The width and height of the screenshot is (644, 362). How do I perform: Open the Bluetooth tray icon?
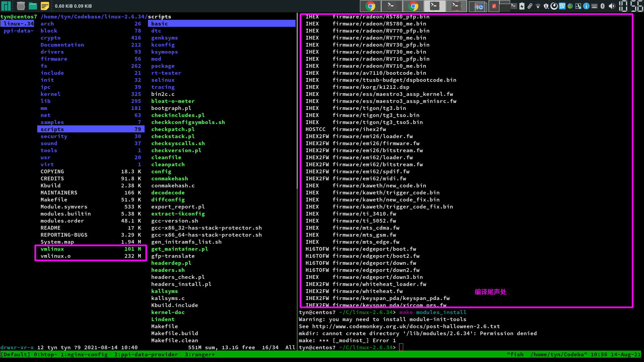[x=603, y=6]
